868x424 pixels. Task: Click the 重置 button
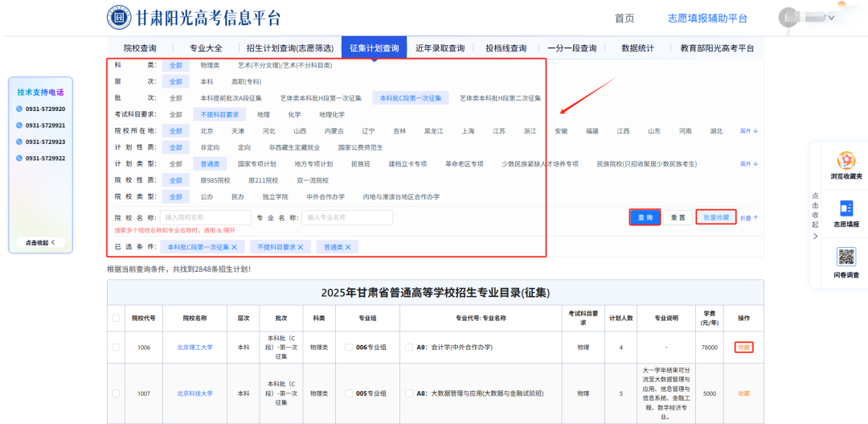678,218
